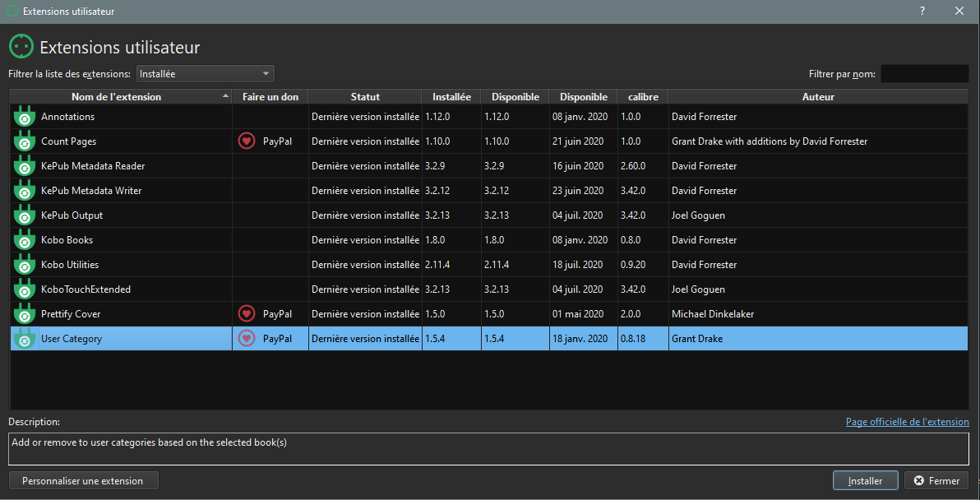The width and height of the screenshot is (980, 500).
Task: Click installed version 3.2.9 cell
Action: pos(452,165)
